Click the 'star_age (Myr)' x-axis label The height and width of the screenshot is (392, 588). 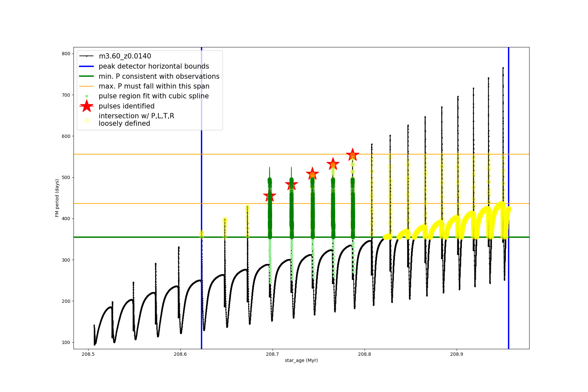pyautogui.click(x=301, y=360)
